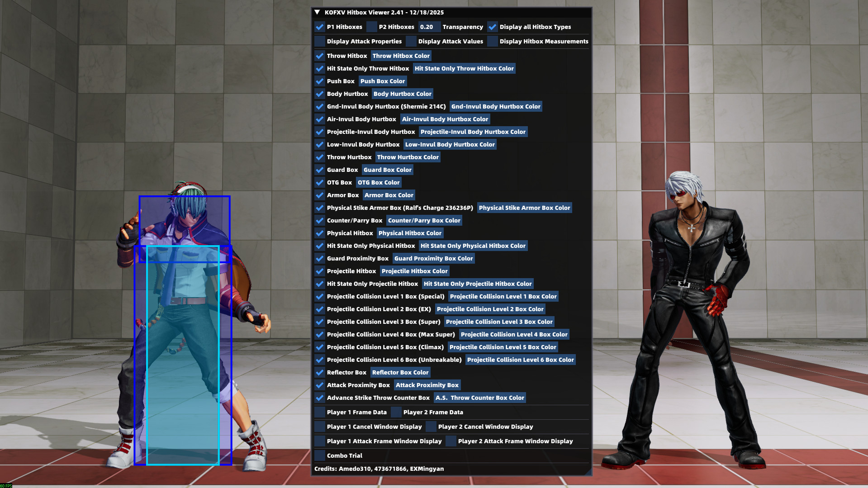The width and height of the screenshot is (868, 488).
Task: Toggle Low-Invul Body Hurtbox checkbox
Action: click(320, 144)
